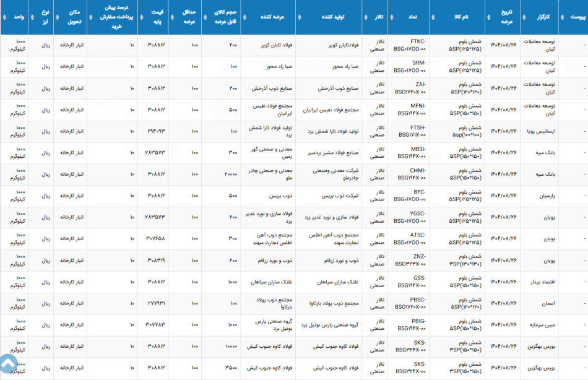This screenshot has width=588, height=380.
Task: Click the sort arrows beside the پیوست header
Action: coord(562,17)
